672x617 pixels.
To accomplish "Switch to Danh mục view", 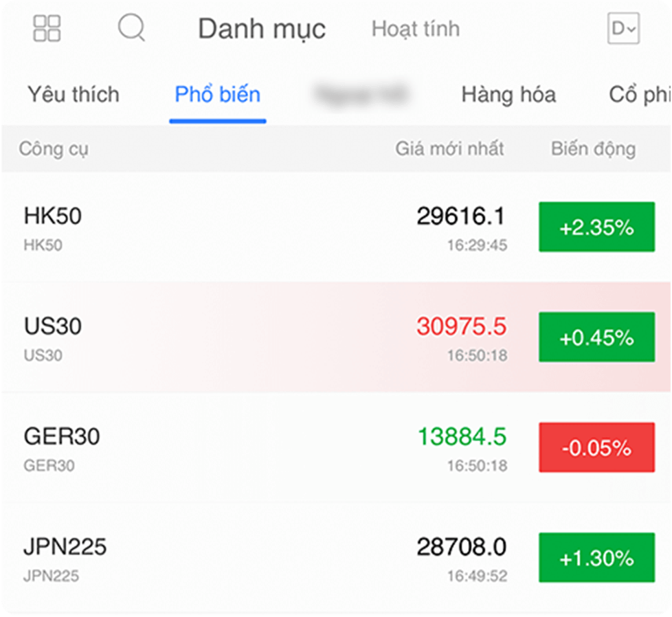I will click(261, 30).
